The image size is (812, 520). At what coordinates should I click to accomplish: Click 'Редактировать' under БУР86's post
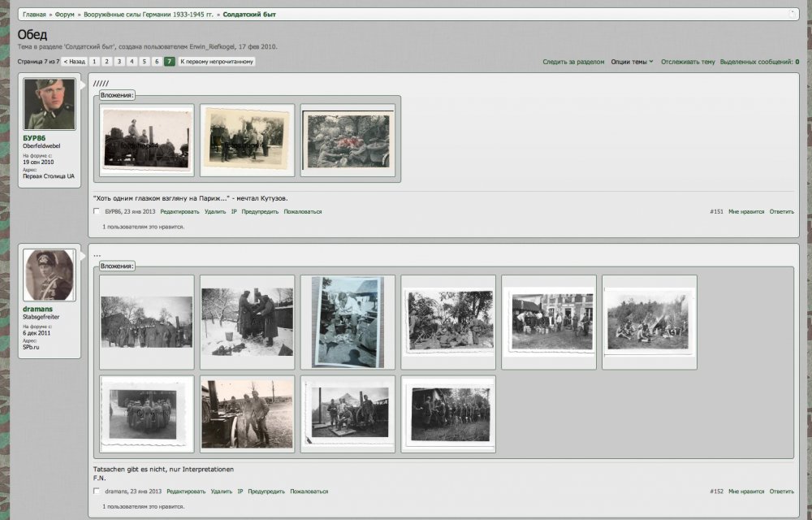tap(179, 211)
